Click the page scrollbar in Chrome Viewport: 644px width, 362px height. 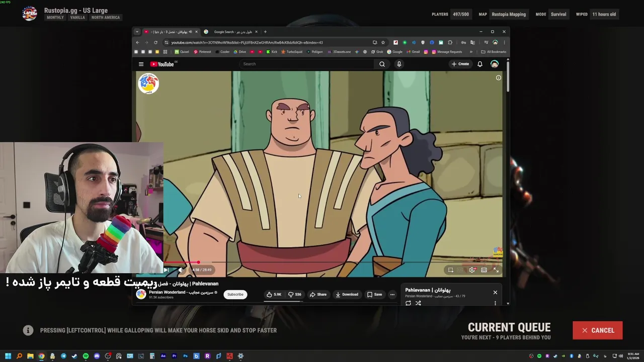click(508, 75)
